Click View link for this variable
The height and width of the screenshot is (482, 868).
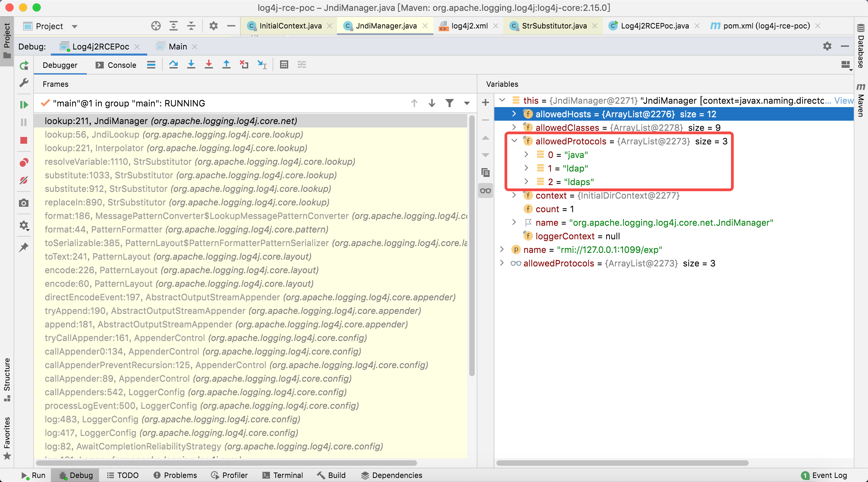(844, 101)
